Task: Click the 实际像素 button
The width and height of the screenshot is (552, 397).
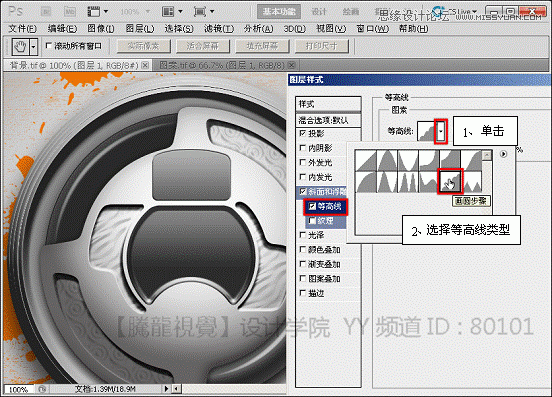Action: point(143,46)
